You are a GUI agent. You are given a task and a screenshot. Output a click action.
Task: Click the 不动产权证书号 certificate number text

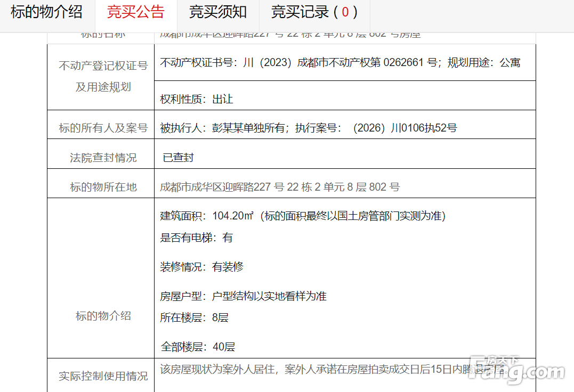(339, 62)
